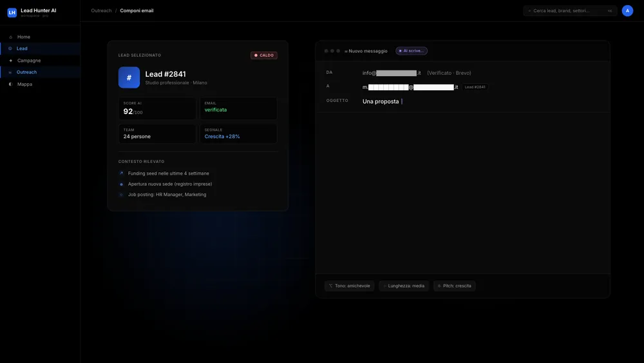Click the Componi email breadcrumb
The width and height of the screenshot is (644, 363).
137,11
